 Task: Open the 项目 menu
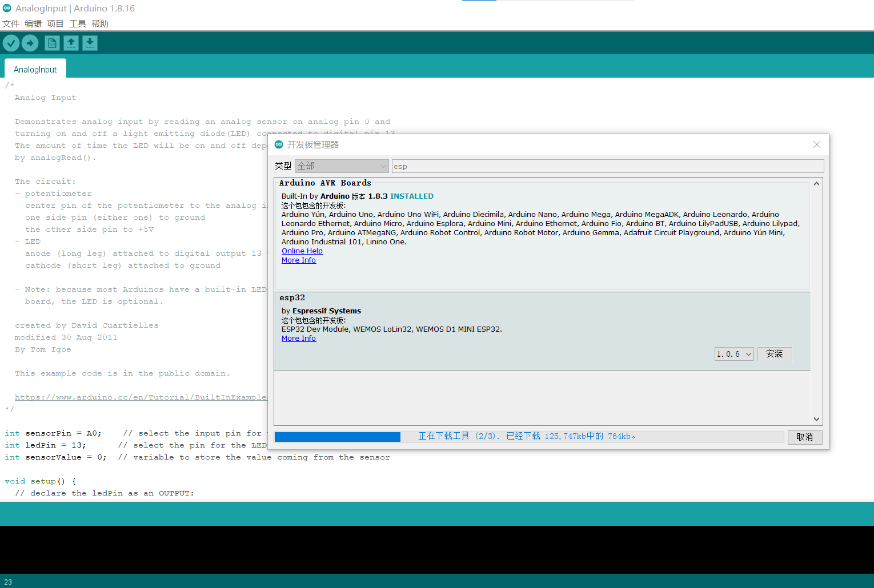(55, 23)
